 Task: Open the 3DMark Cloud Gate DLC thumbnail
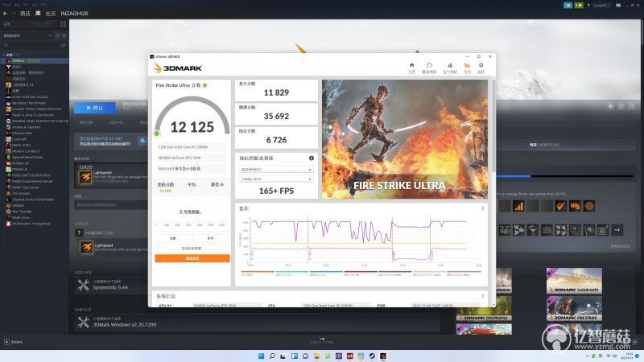pyautogui.click(x=574, y=281)
